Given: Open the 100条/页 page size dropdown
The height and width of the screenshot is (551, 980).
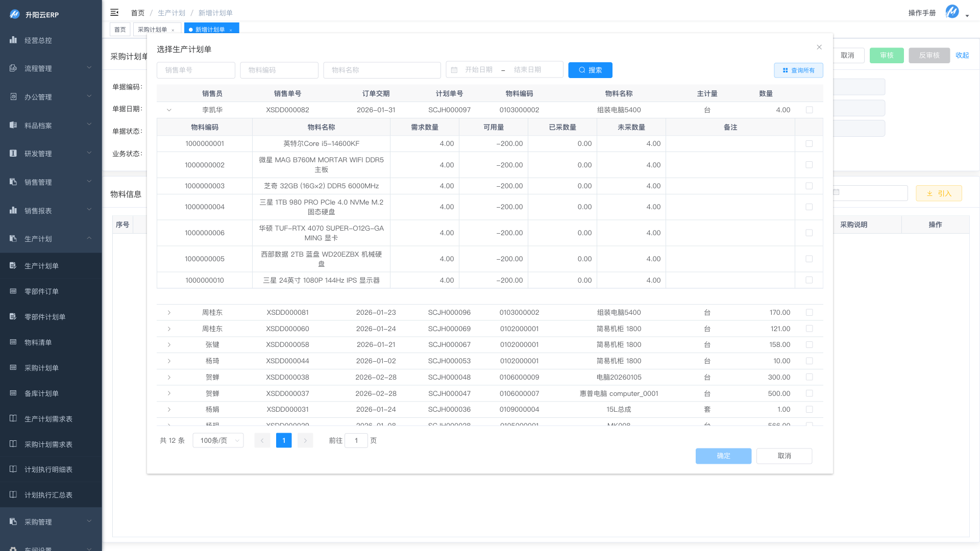Looking at the screenshot, I should coord(218,440).
